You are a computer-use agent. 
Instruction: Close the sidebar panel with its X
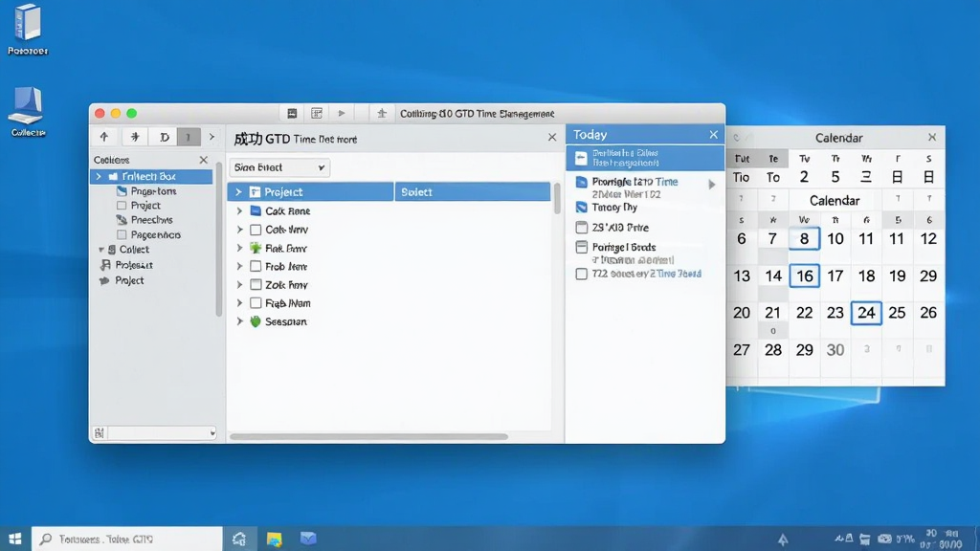tap(203, 160)
